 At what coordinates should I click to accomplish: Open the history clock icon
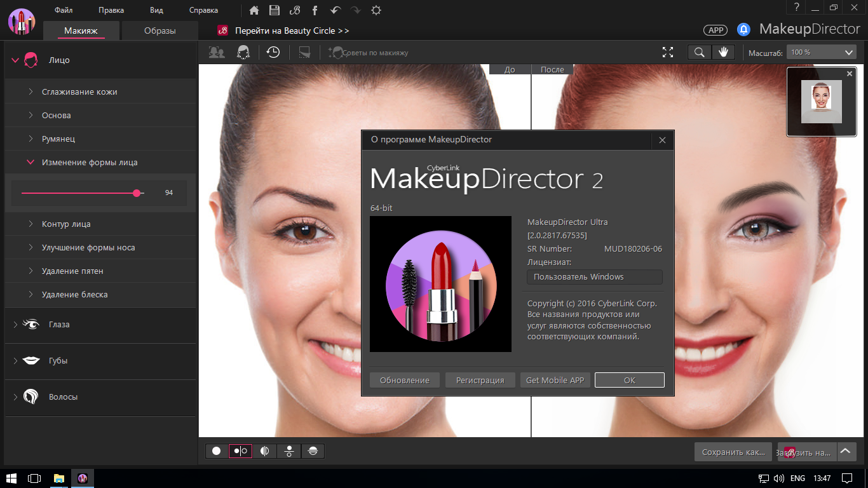[273, 52]
